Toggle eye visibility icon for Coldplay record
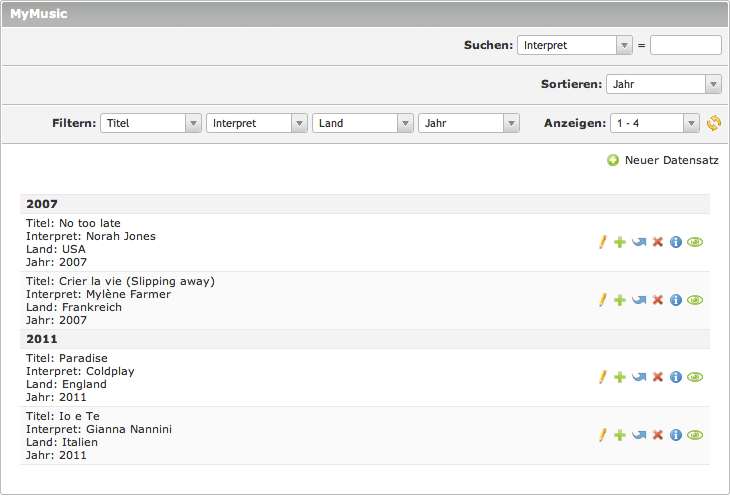Image resolution: width=730 pixels, height=500 pixels. pos(695,377)
